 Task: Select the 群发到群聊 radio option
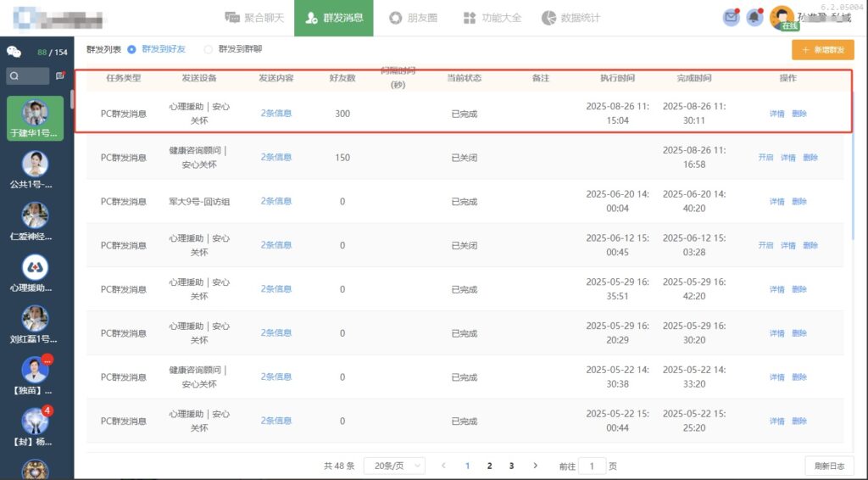click(x=209, y=50)
